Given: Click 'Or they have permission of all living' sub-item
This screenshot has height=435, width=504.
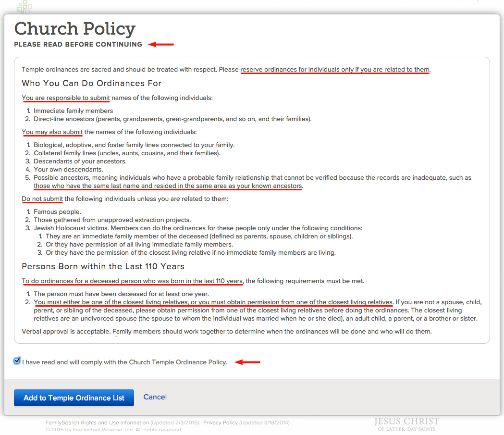Looking at the screenshot, I should (139, 244).
